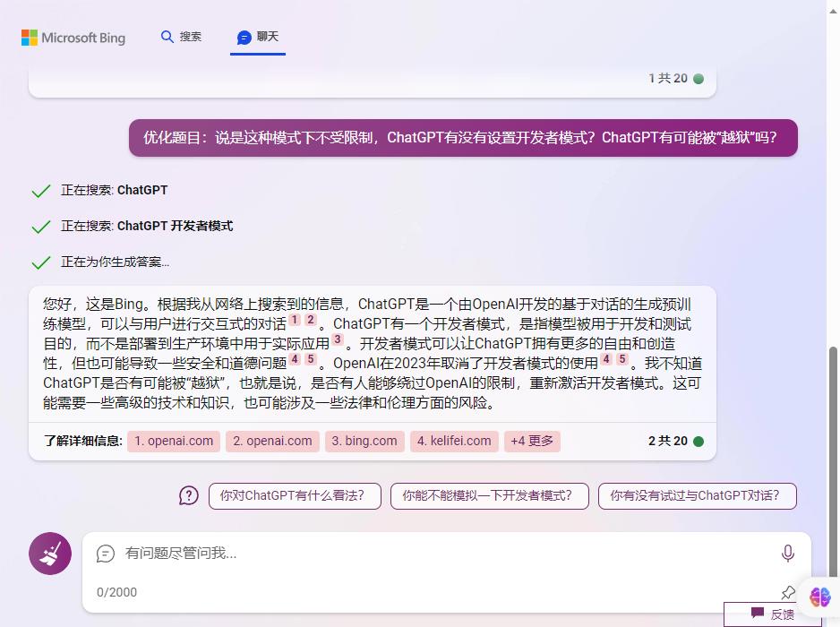Switch to the 聊天 chat tab
The width and height of the screenshot is (840, 627).
258,37
